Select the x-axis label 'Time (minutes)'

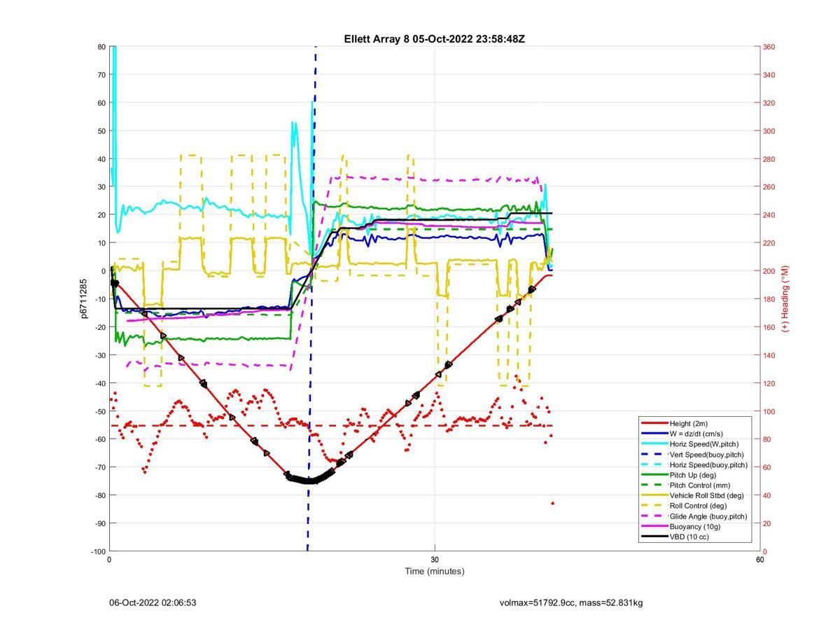click(x=434, y=571)
